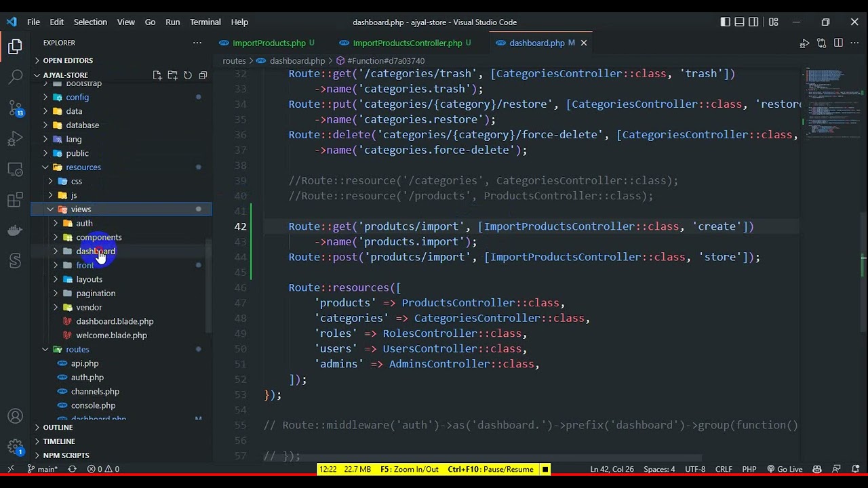Screen dimensions: 868x488
Task: Open Explorer views and more actions ellipsis
Action: [197, 43]
